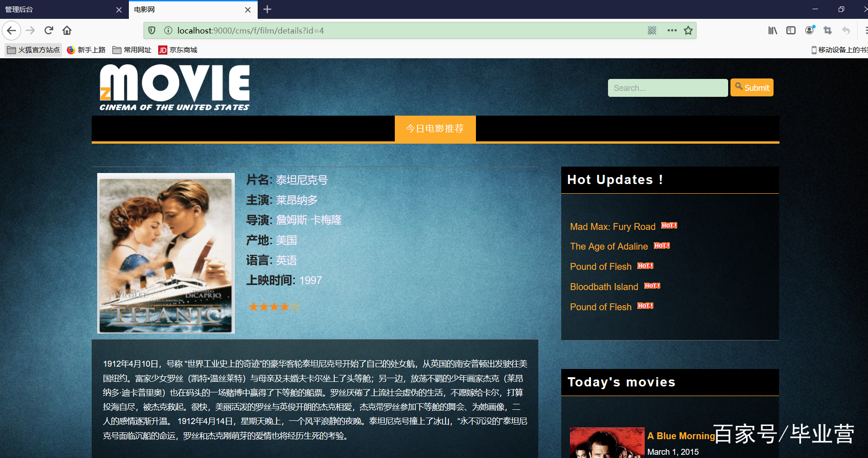Image resolution: width=868 pixels, height=458 pixels.
Task: Open the 新手上路 bookmark
Action: pos(86,50)
